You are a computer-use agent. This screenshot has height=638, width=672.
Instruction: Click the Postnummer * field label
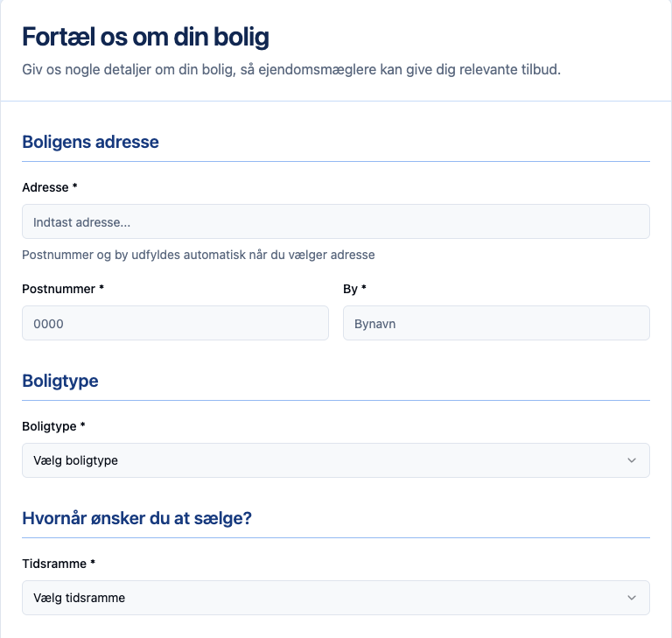63,288
